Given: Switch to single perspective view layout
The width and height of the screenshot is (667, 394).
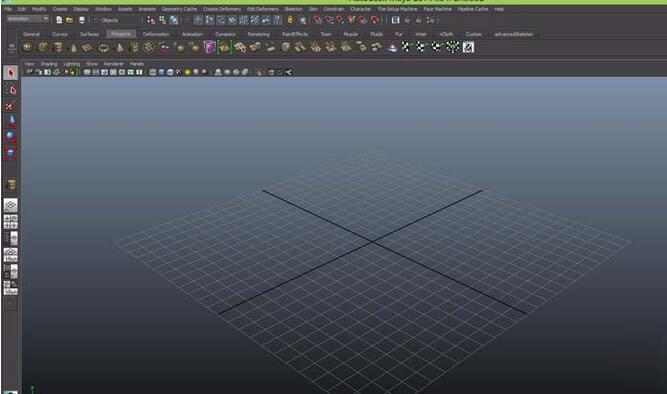Looking at the screenshot, I should point(11,205).
